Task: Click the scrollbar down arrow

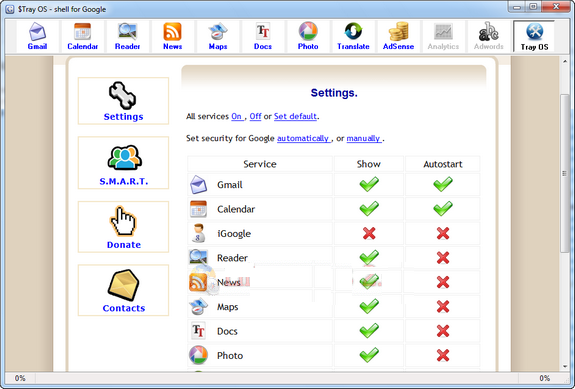Action: [565, 366]
